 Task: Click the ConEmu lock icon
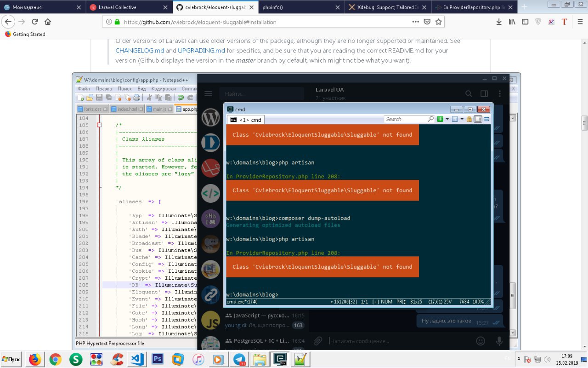[x=469, y=119]
